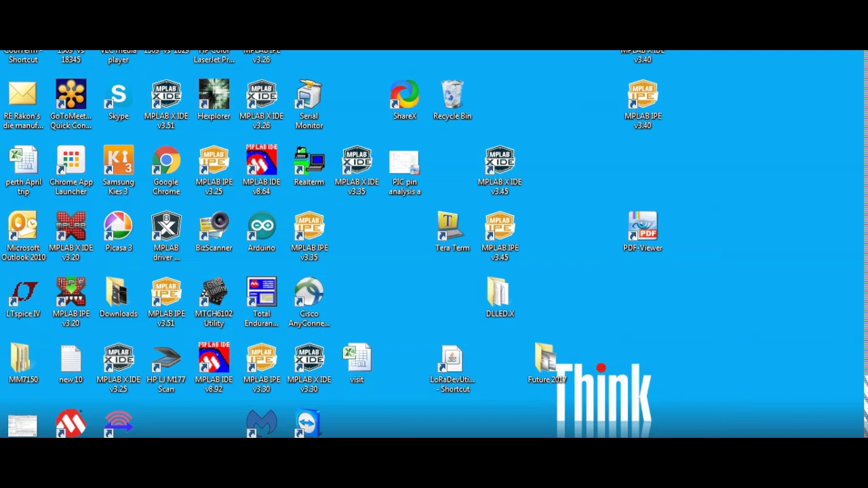Launch MPLAB IPE v3.40
This screenshot has height=488, width=868.
pos(643,105)
